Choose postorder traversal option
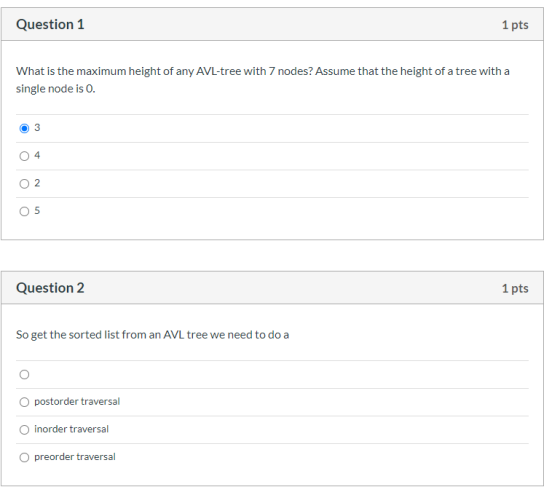This screenshot has height=503, width=560. click(x=24, y=402)
